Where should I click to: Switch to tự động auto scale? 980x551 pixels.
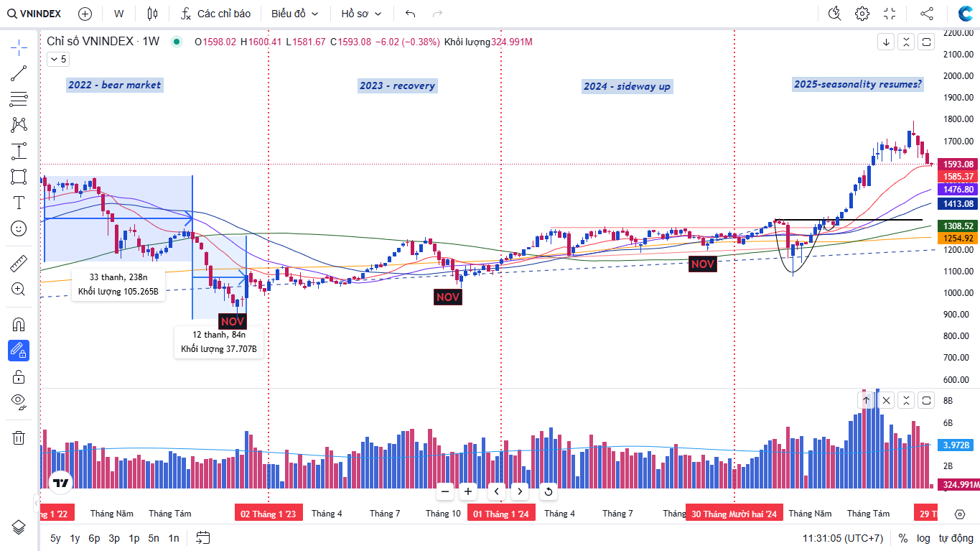[956, 538]
